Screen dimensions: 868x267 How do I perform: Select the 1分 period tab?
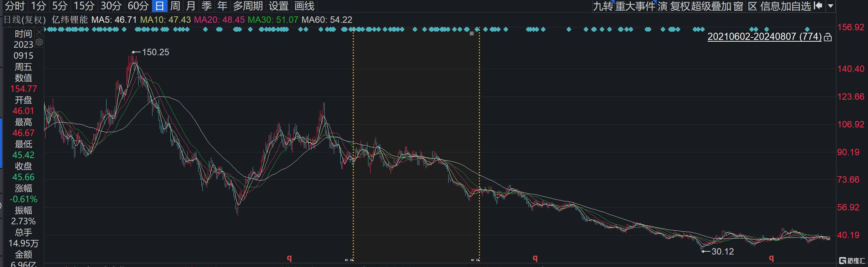tap(38, 6)
